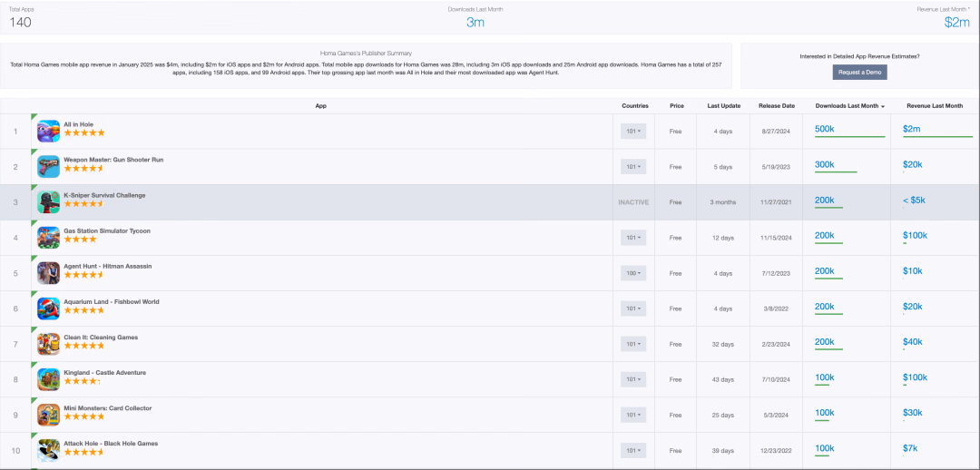
Task: Click 500k downloads for All in Hole
Action: pos(824,129)
